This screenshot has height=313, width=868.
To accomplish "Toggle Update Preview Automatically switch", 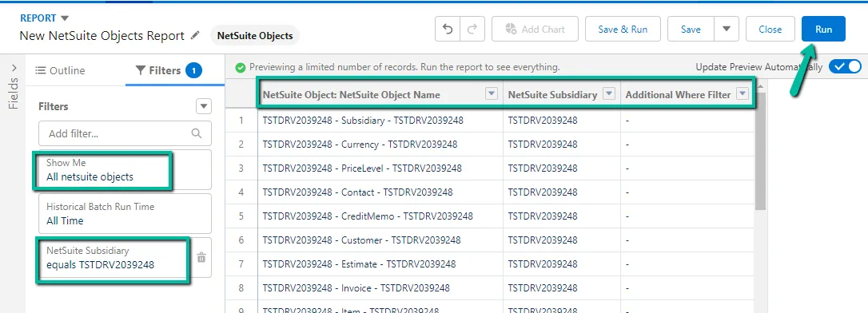I will (x=846, y=67).
